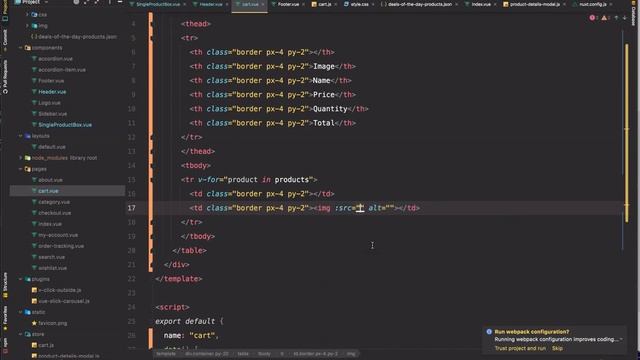
Task: Collapse the layouts folder
Action: point(20,136)
